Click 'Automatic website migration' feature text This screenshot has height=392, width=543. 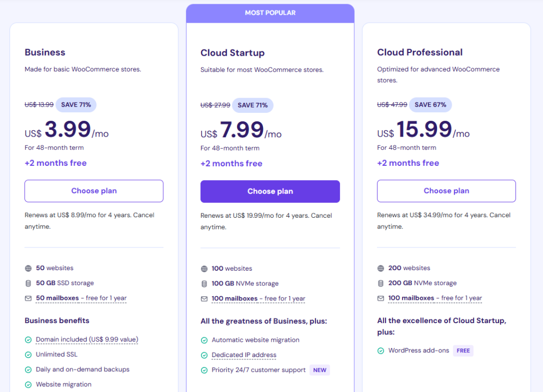(x=256, y=340)
